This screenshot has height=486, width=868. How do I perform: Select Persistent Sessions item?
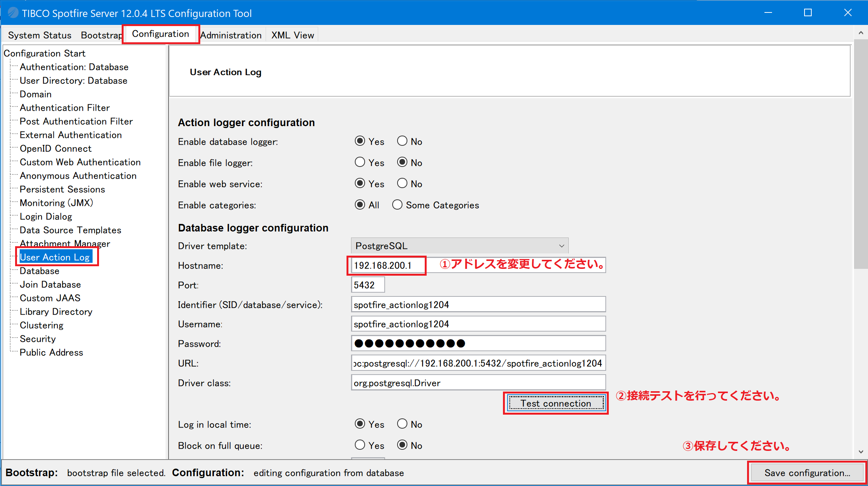[x=62, y=189]
